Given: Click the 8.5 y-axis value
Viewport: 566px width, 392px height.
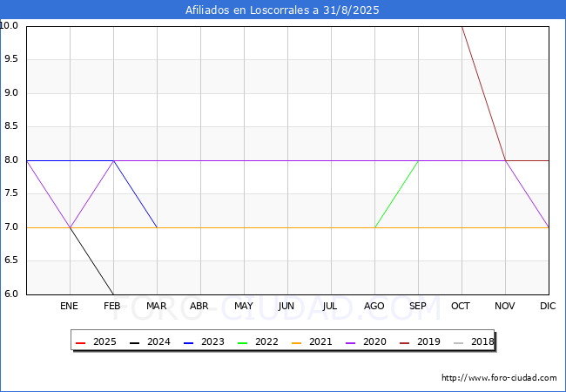Looking at the screenshot, I should coord(11,126).
